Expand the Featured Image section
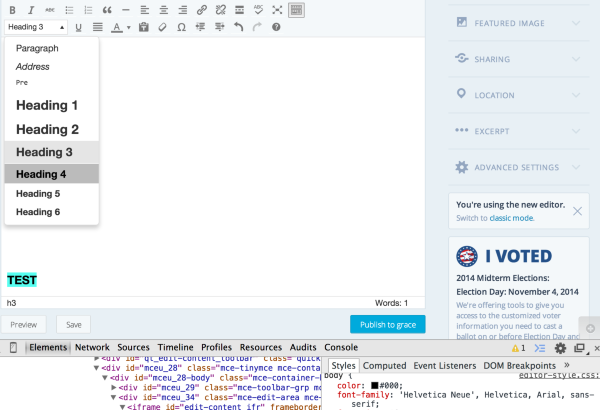 coord(518,23)
